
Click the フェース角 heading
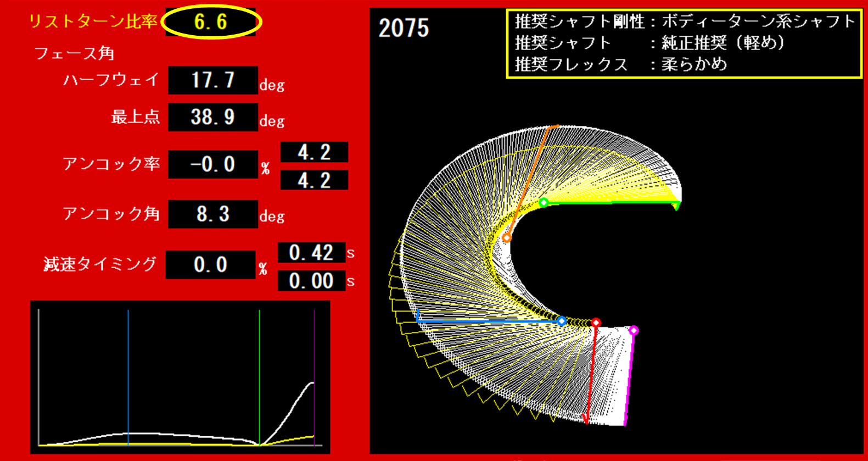point(74,53)
